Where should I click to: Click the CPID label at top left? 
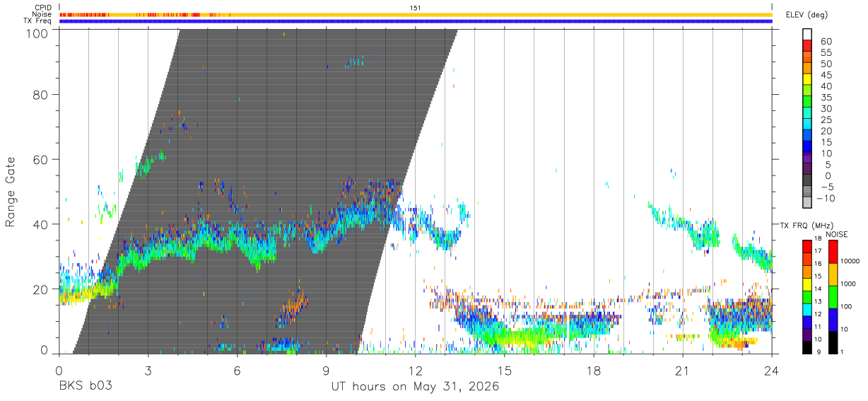click(42, 8)
